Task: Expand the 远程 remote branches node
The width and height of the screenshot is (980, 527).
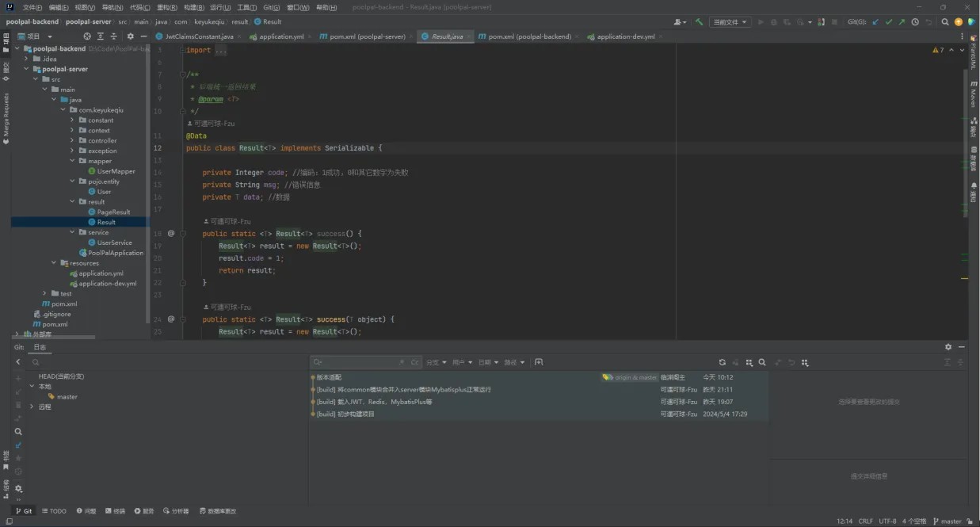Action: (x=32, y=407)
